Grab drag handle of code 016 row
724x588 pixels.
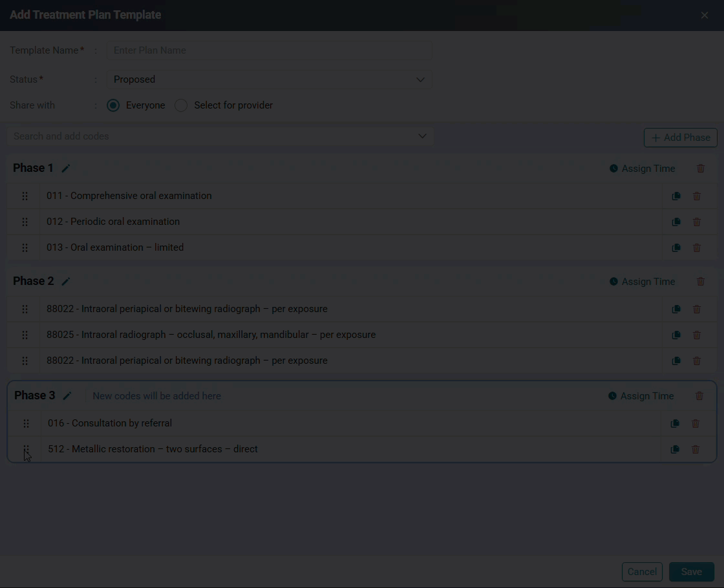tap(27, 424)
